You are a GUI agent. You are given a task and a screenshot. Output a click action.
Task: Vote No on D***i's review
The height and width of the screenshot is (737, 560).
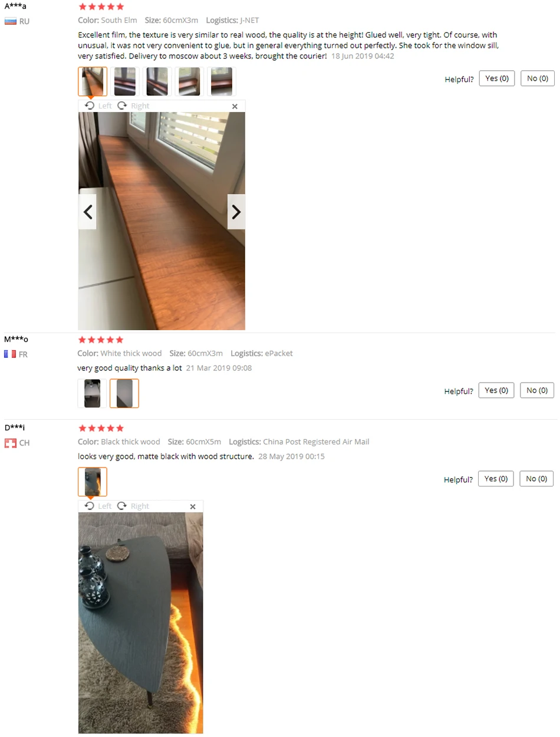point(536,479)
